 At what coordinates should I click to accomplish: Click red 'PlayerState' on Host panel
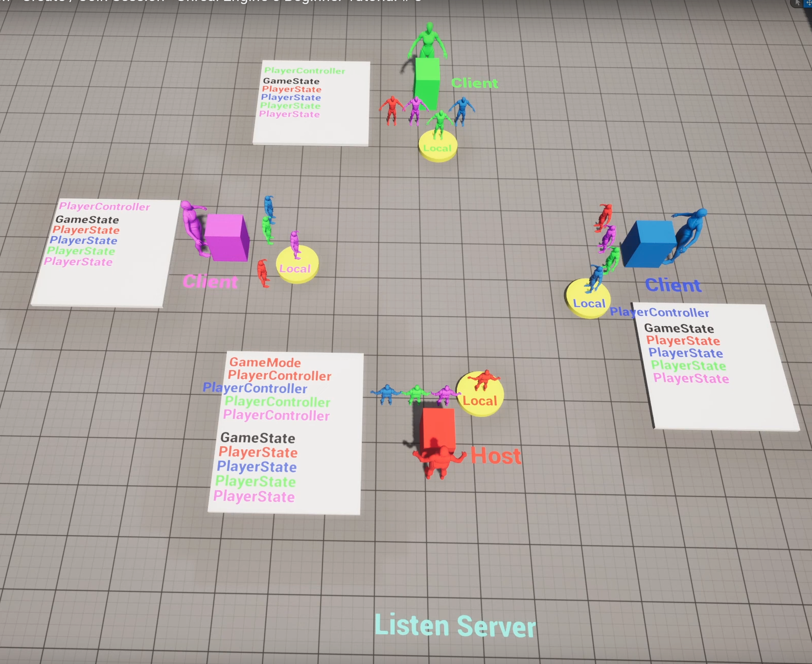coord(258,452)
